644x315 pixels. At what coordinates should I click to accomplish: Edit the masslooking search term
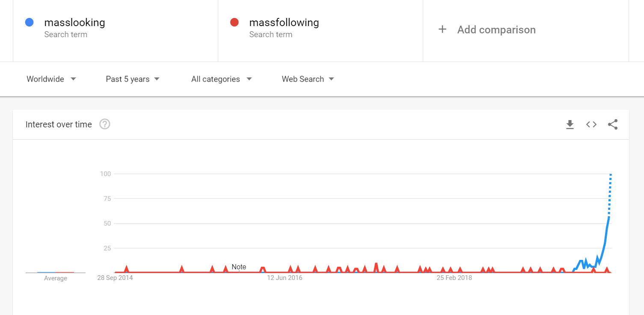tap(74, 22)
